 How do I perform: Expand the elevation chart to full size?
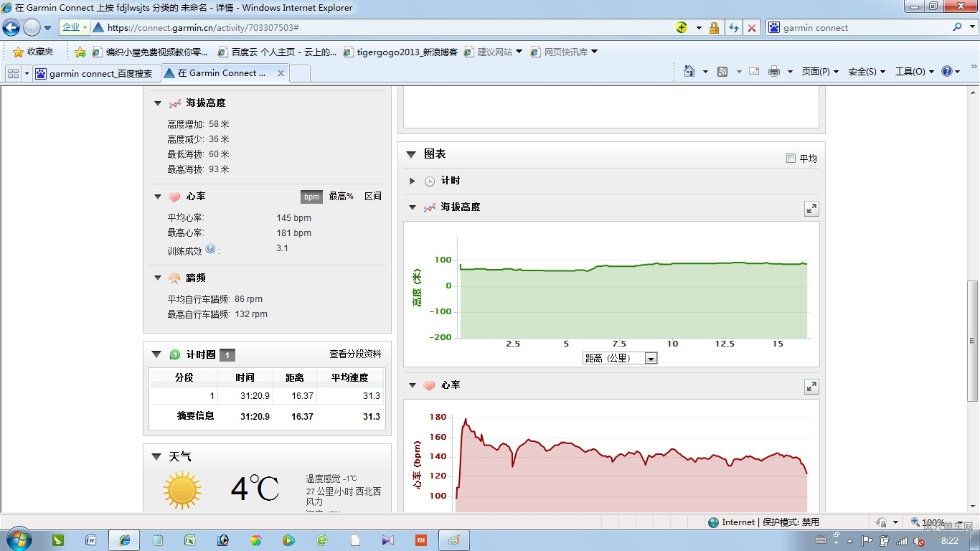[811, 209]
